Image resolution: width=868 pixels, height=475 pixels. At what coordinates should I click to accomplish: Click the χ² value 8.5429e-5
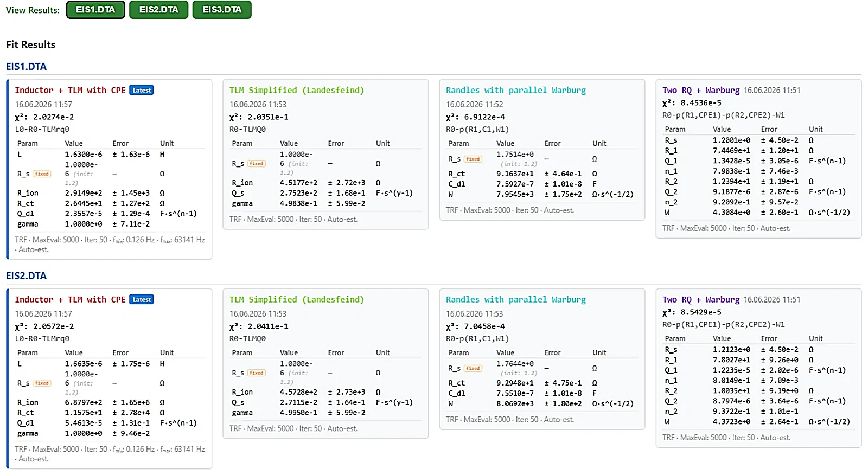click(701, 312)
